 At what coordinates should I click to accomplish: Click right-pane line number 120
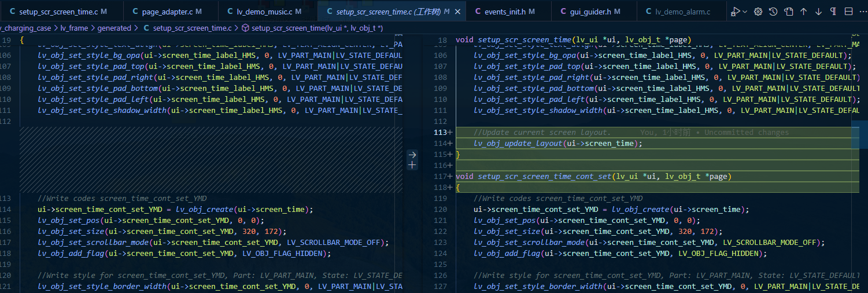pos(442,210)
